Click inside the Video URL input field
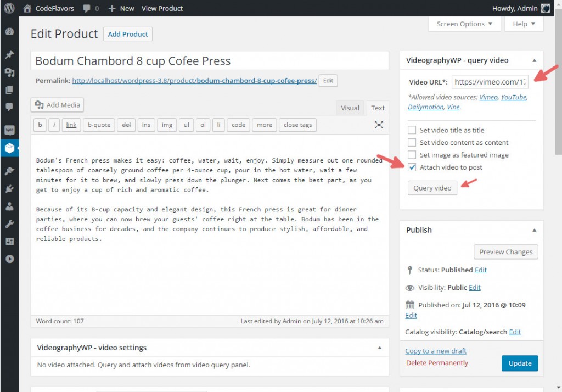The height and width of the screenshot is (392, 562). 490,82
